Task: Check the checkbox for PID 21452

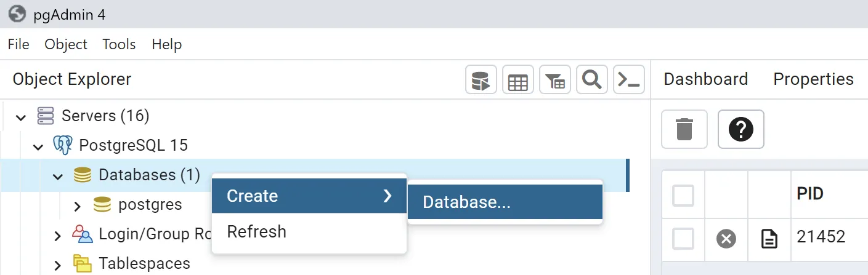Action: [683, 238]
